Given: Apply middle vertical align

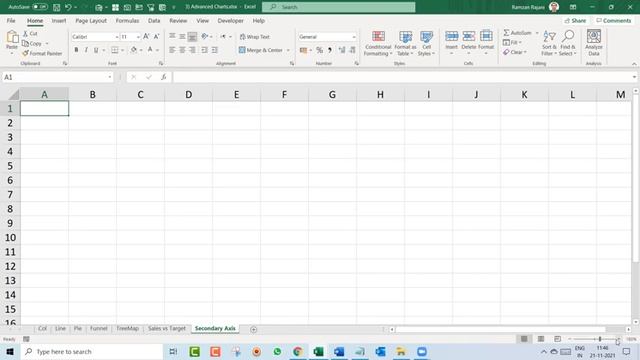Looking at the screenshot, I should click(x=182, y=36).
